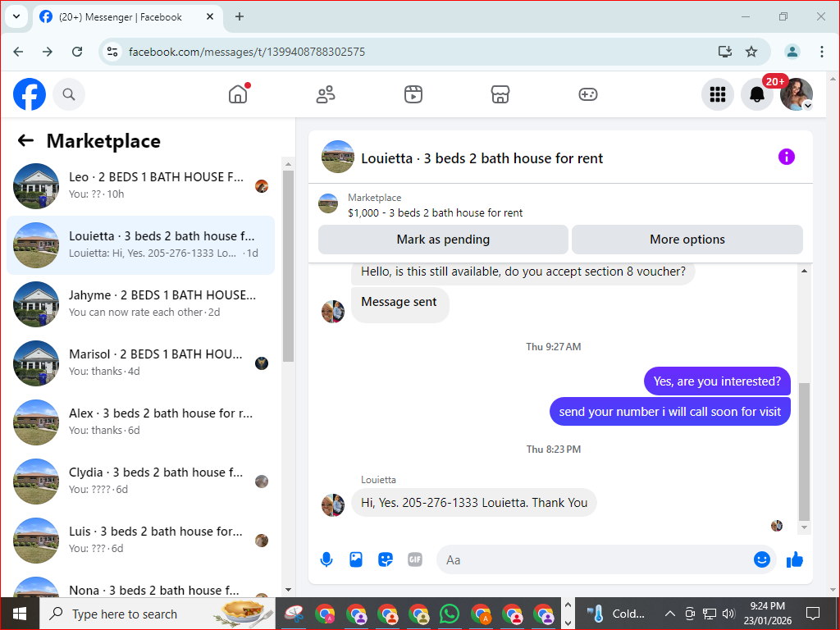The width and height of the screenshot is (840, 630).
Task: Open the emoji picker smiley
Action: [x=762, y=559]
